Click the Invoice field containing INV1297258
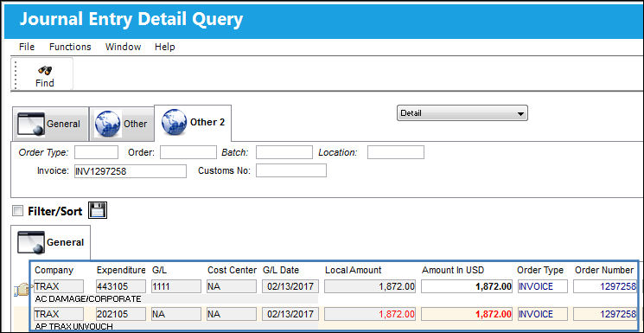 click(x=131, y=171)
